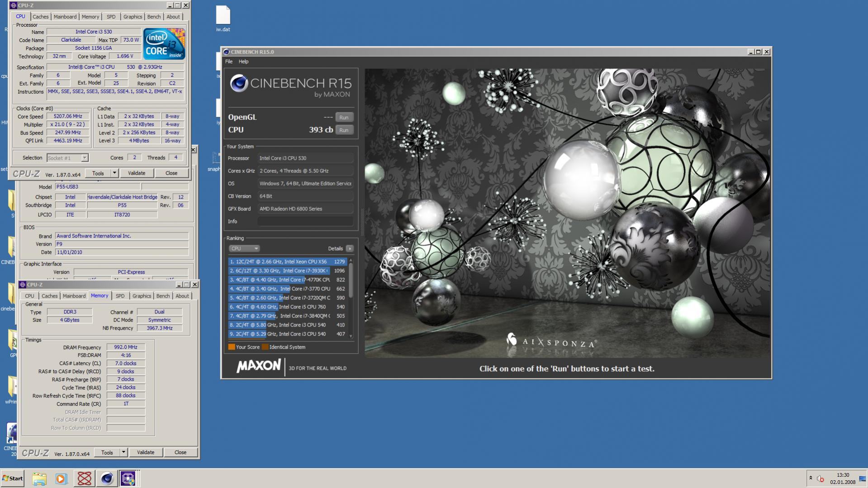The width and height of the screenshot is (868, 488).
Task: Click the ranking list scroll-down arrow
Action: tap(351, 336)
